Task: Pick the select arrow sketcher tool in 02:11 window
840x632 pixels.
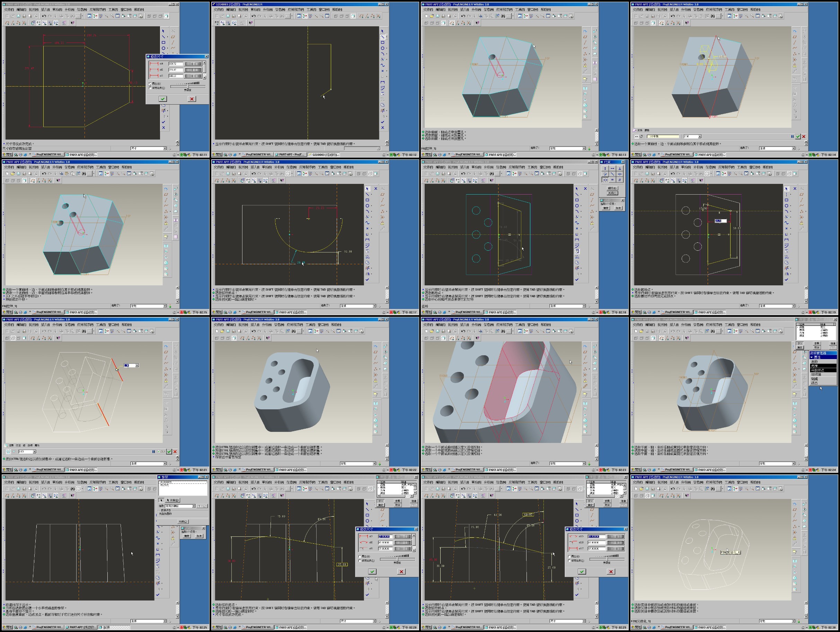Action: (163, 31)
